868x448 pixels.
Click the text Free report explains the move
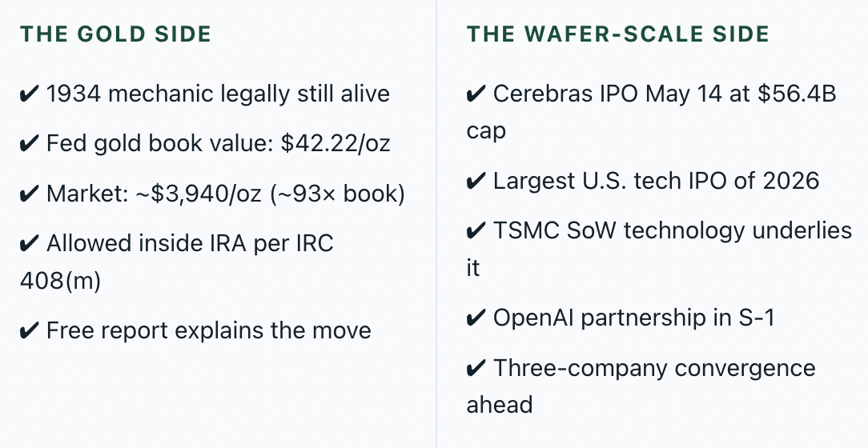point(209,330)
